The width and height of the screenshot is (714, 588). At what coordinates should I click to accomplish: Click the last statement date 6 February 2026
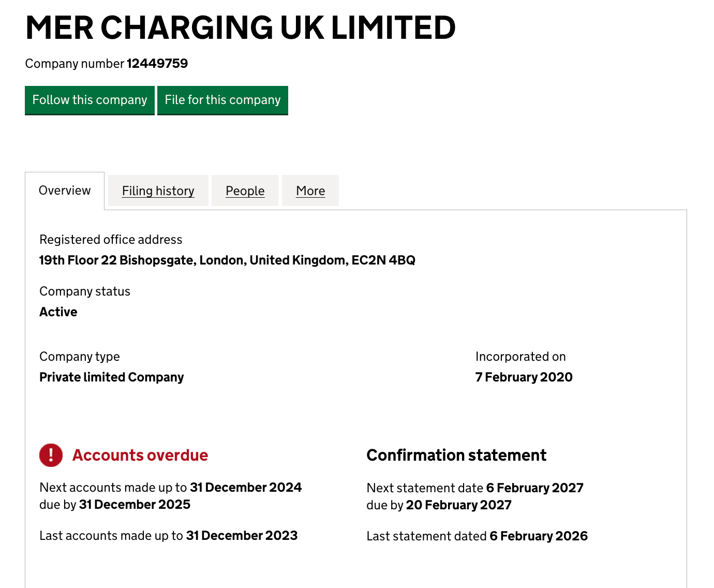coord(539,536)
